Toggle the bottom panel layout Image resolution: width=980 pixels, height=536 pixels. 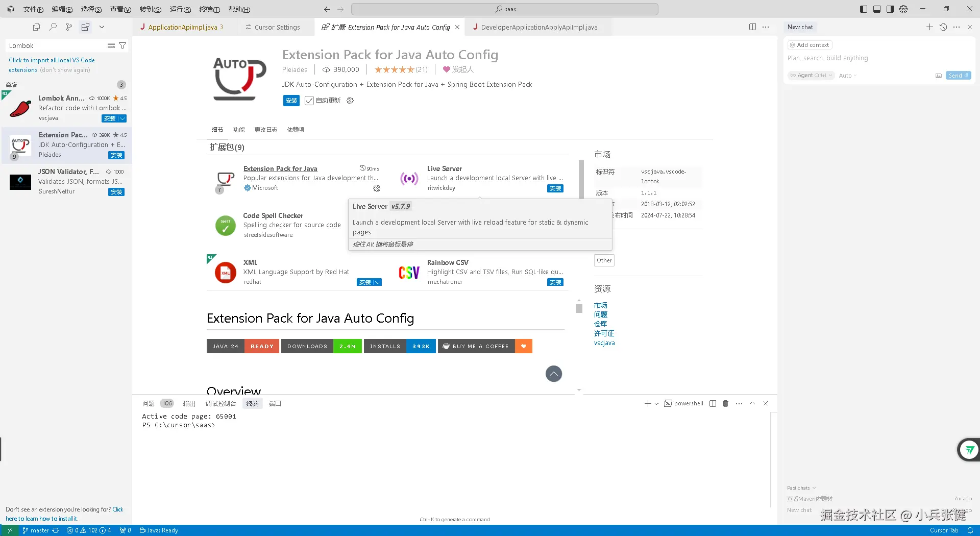877,9
